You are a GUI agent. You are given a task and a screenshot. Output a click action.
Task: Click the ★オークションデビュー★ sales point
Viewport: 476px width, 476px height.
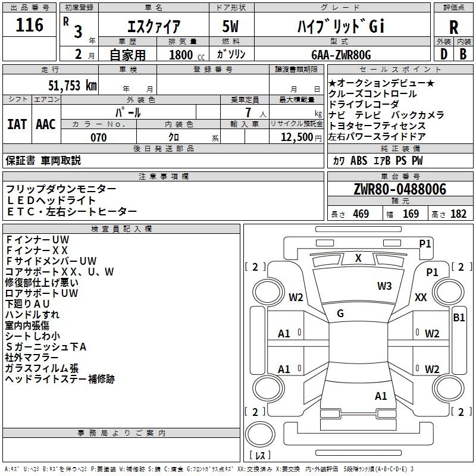coord(381,83)
